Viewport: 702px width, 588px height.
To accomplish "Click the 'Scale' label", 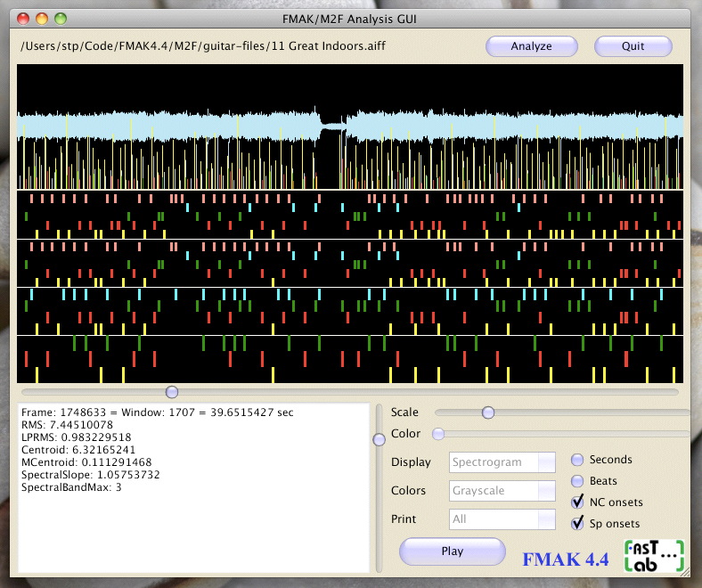I will (404, 412).
